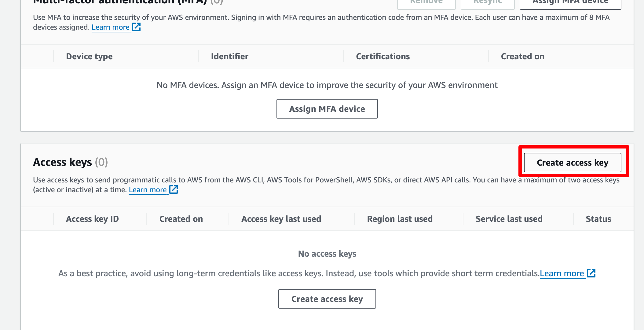Click the top-right Create access key button
The height and width of the screenshot is (330, 644).
click(573, 163)
